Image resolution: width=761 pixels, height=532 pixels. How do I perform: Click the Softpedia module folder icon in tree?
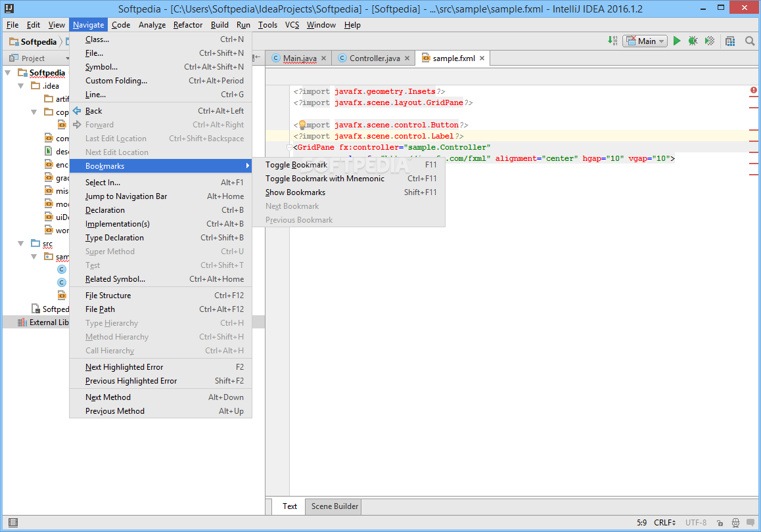22,73
